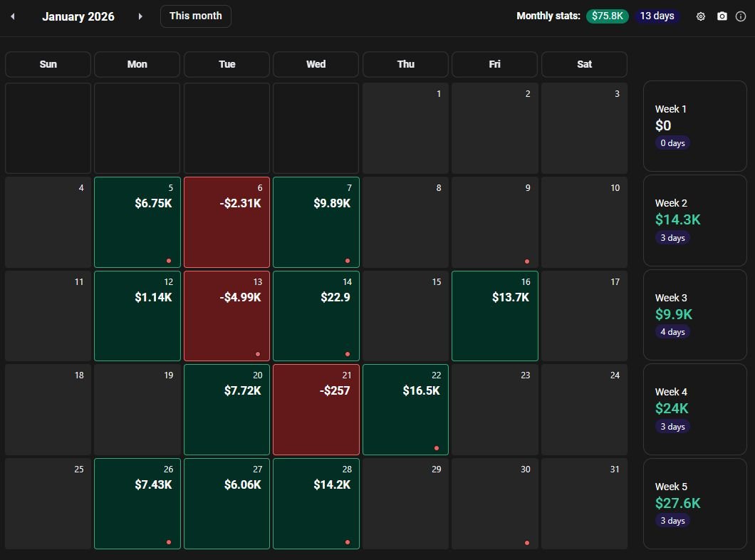The width and height of the screenshot is (755, 560).
Task: Select empty day cell January 1
Action: coord(405,128)
